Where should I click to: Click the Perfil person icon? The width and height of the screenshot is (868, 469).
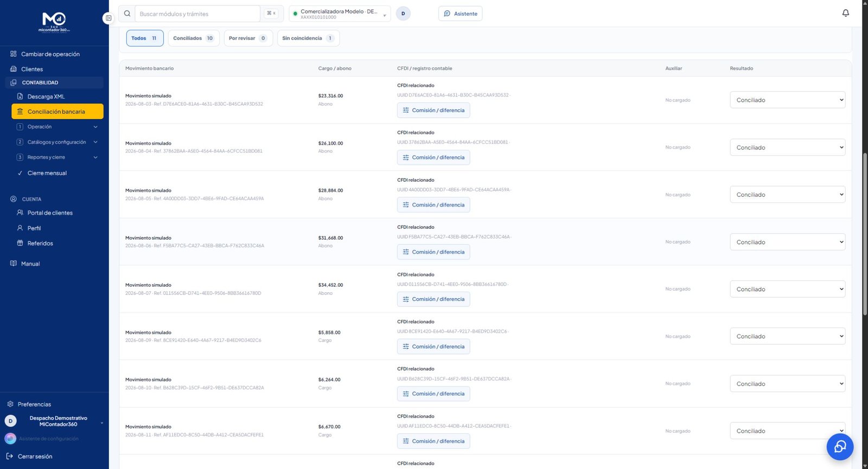(x=20, y=228)
